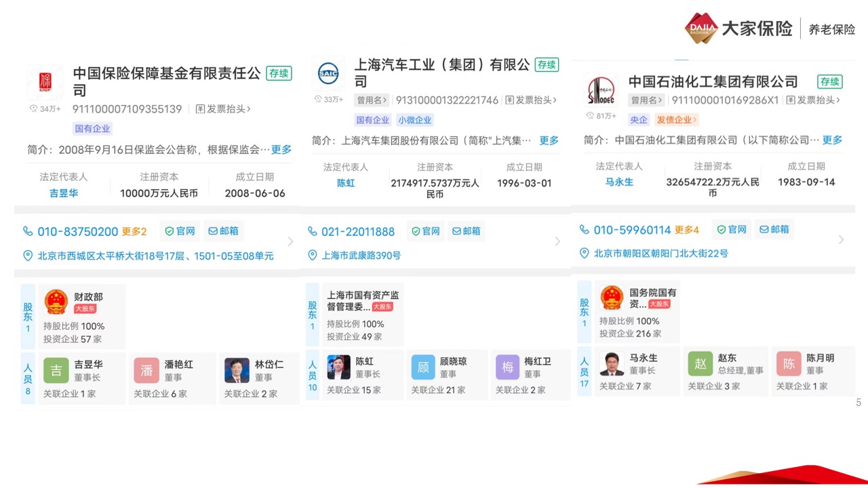The image size is (868, 488).
Task: Open 发票抬头 for 中国保险保障基金
Action: point(223,108)
